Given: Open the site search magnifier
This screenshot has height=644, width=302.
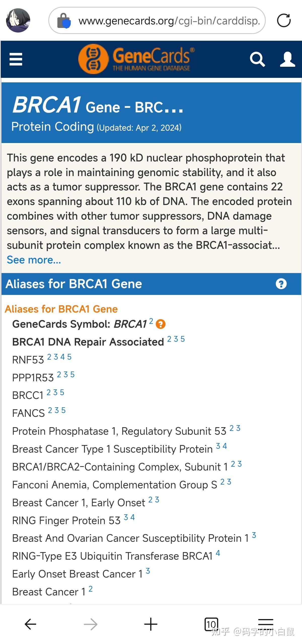Looking at the screenshot, I should coord(257,59).
